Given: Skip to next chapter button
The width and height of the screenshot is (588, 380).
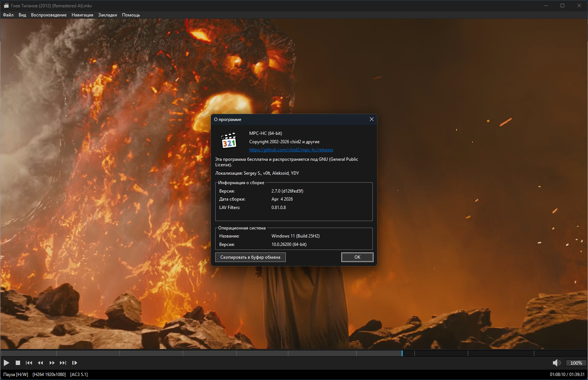Looking at the screenshot, I should [x=63, y=363].
